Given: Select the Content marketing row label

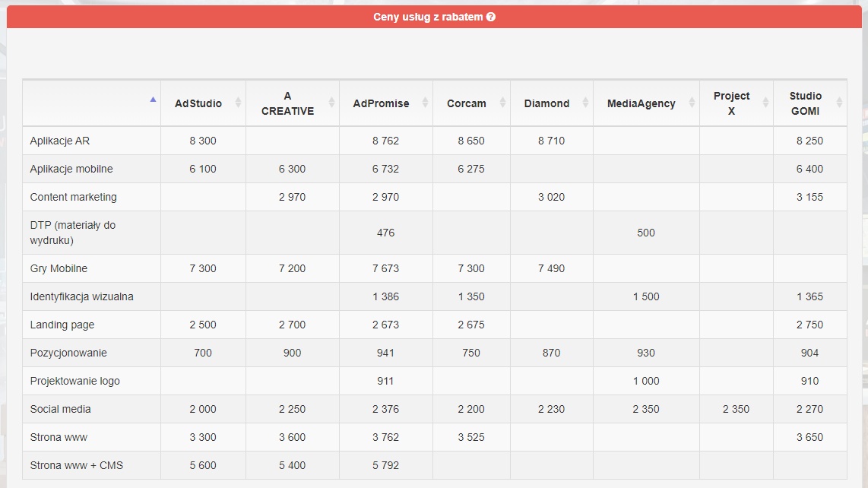Looking at the screenshot, I should tap(73, 197).
